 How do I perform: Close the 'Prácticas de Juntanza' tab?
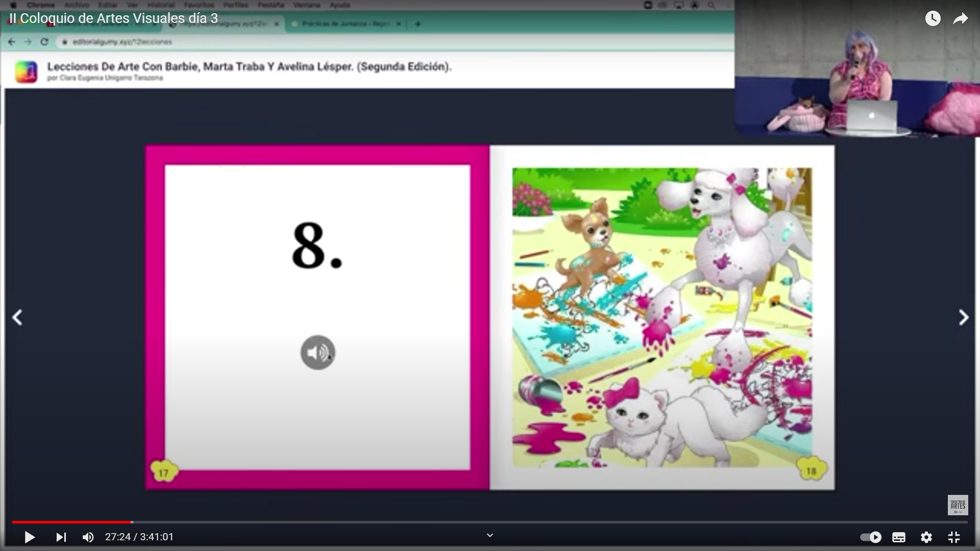[x=399, y=23]
